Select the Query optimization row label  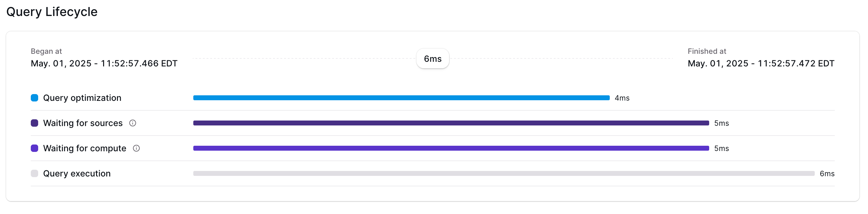82,98
